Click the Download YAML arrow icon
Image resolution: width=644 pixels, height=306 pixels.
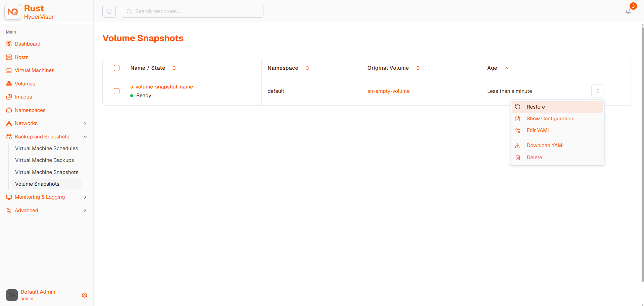(x=518, y=145)
